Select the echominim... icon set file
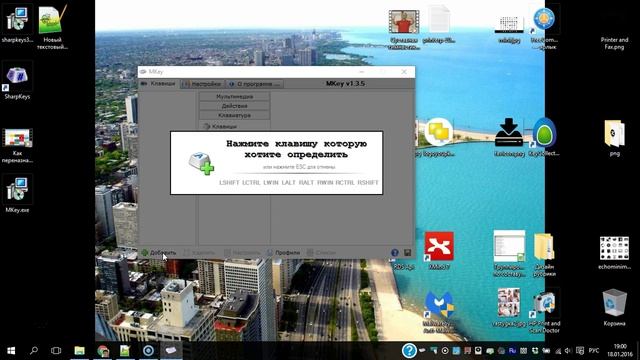Viewport: 640px width, 360px height. (x=614, y=252)
